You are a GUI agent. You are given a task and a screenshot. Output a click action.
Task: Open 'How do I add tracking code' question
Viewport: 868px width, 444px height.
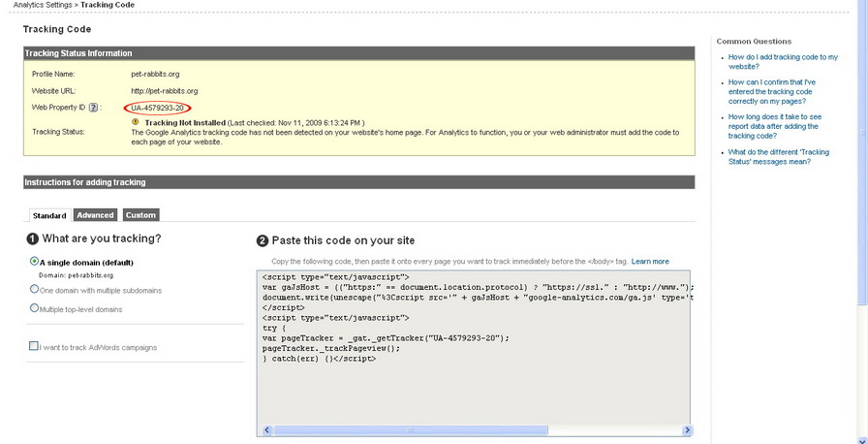(783, 61)
